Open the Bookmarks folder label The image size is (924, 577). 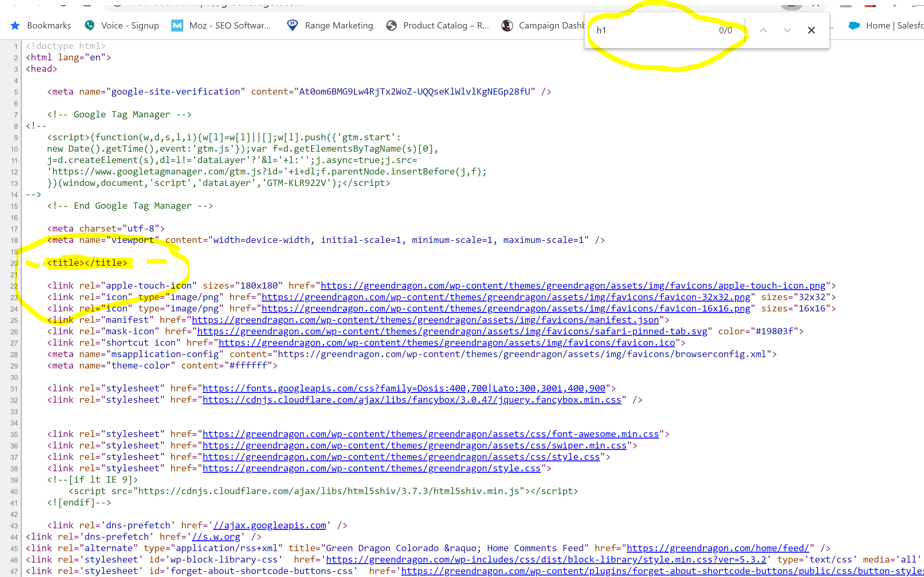click(49, 26)
